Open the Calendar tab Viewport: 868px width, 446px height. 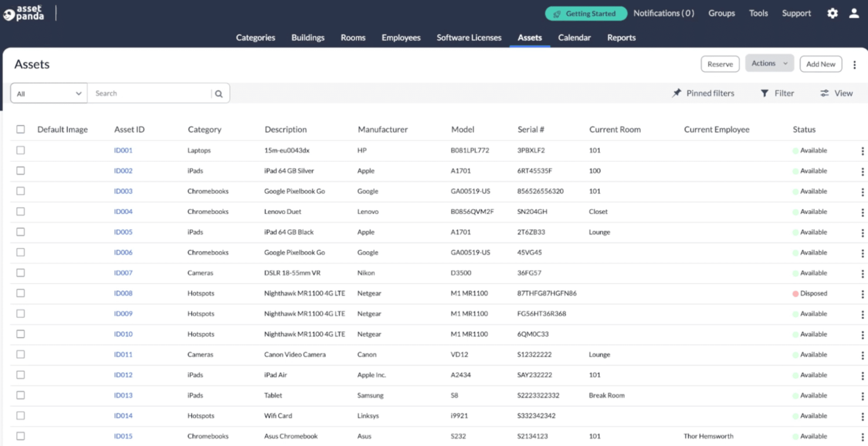[574, 37]
